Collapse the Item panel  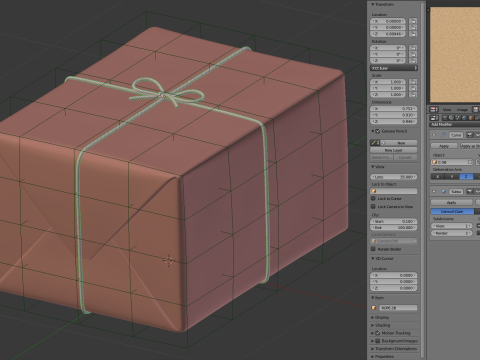[x=373, y=298]
